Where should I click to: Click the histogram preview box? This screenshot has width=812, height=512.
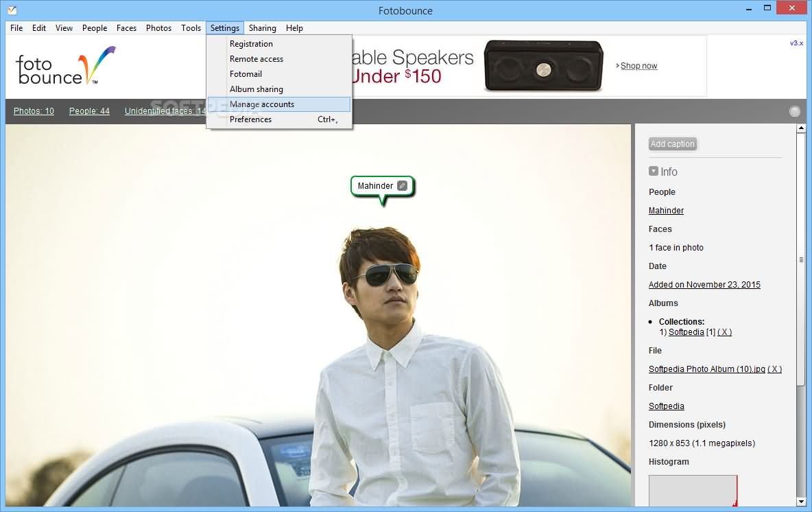coord(693,490)
